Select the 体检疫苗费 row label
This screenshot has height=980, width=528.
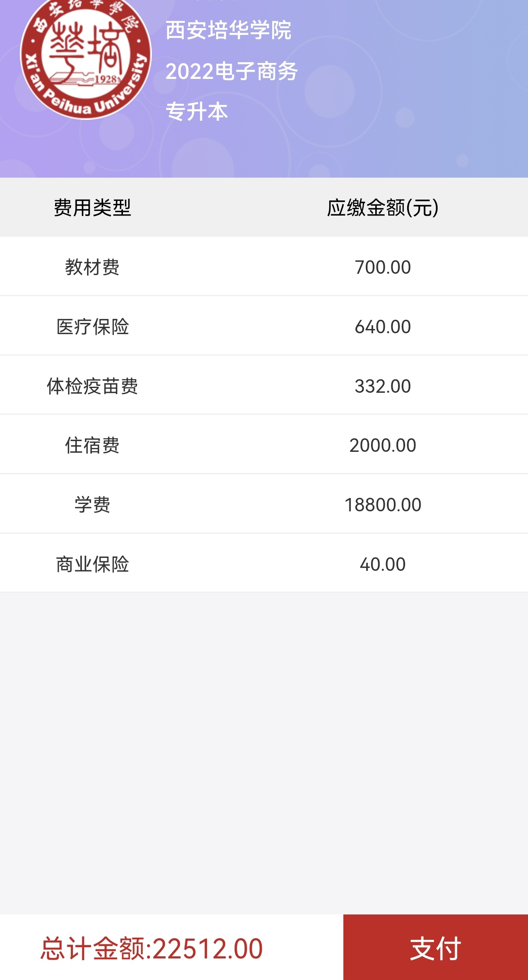pyautogui.click(x=92, y=386)
